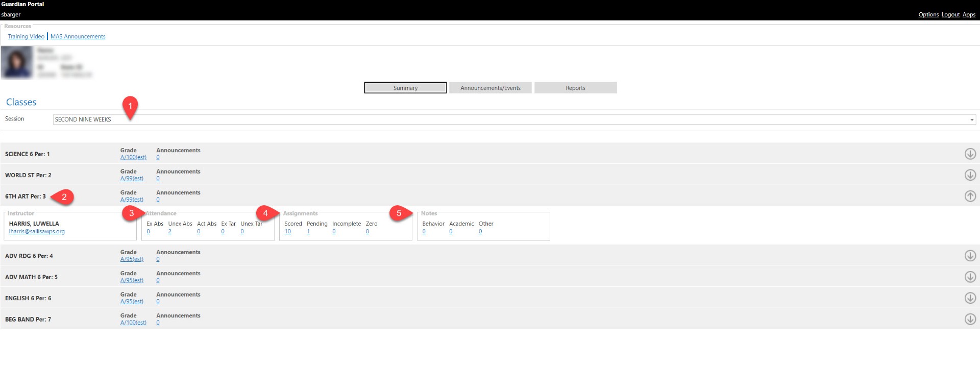980x366 pixels.
Task: Expand the ENGLISH 6 class row arrow
Action: pyautogui.click(x=970, y=298)
